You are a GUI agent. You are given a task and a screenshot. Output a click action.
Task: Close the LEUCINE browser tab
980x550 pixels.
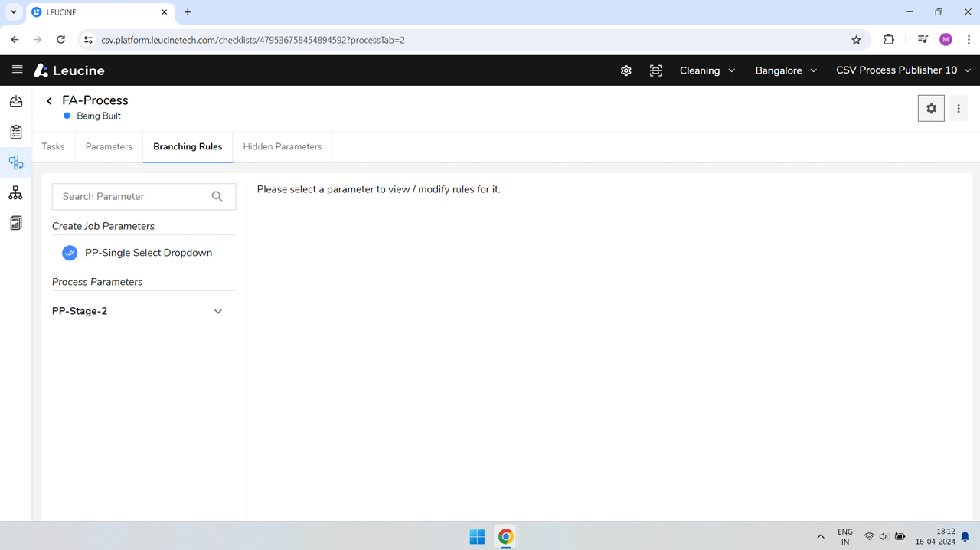[165, 12]
